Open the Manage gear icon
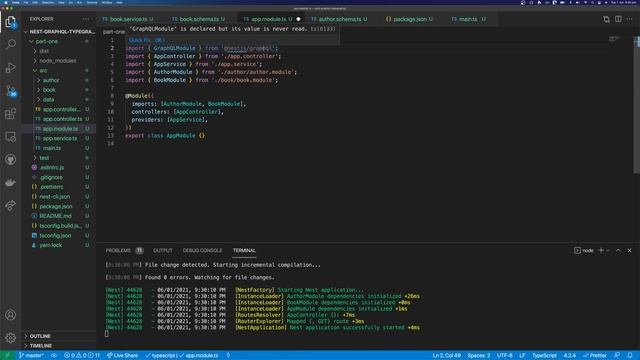The image size is (640, 360). [11, 338]
